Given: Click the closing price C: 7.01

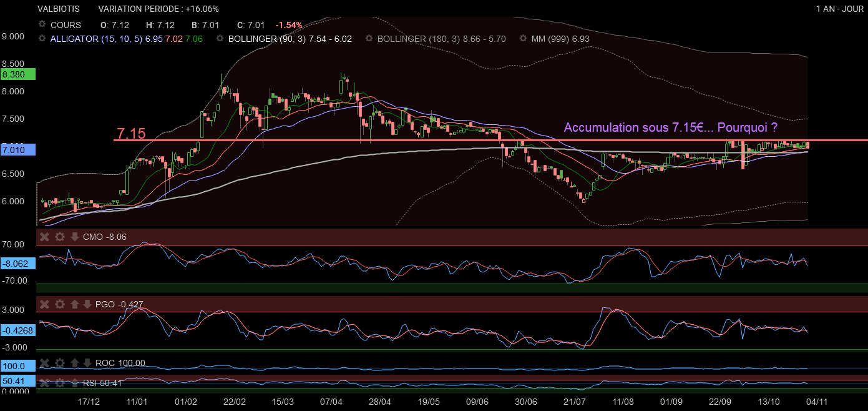Looking at the screenshot, I should point(251,25).
